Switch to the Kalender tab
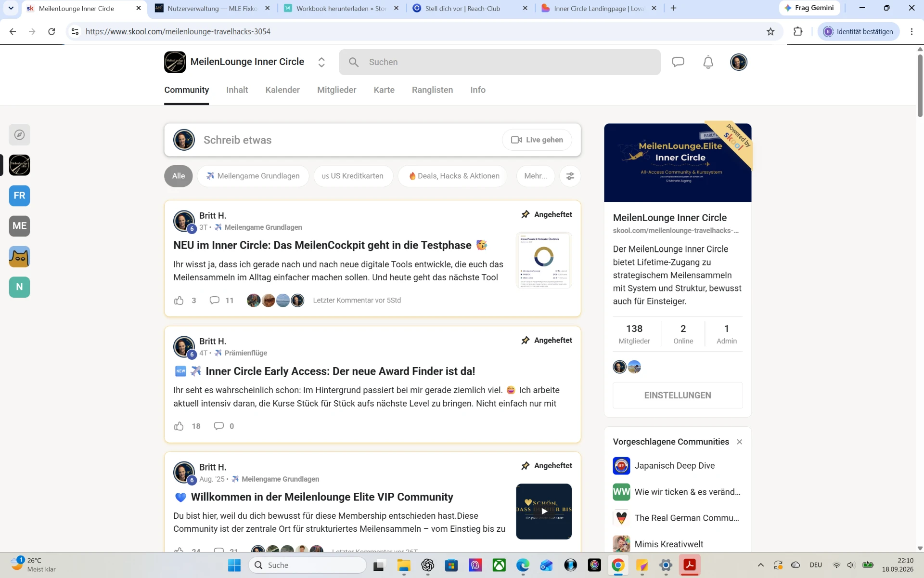 [282, 90]
